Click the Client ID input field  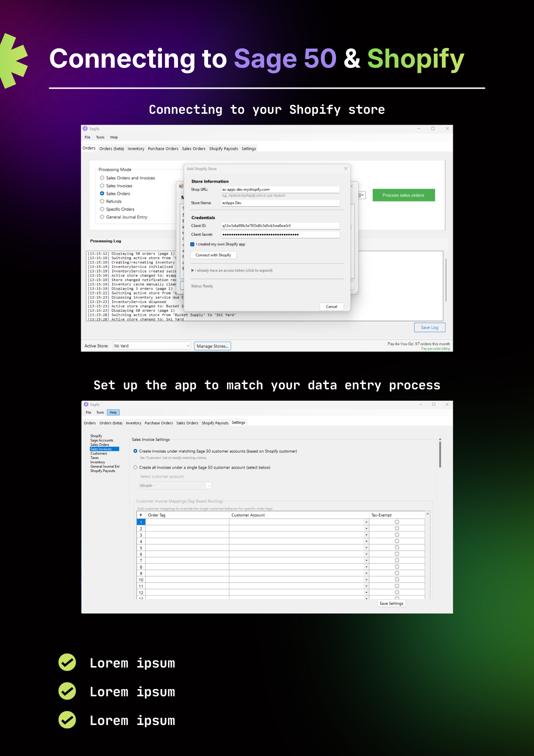[281, 226]
